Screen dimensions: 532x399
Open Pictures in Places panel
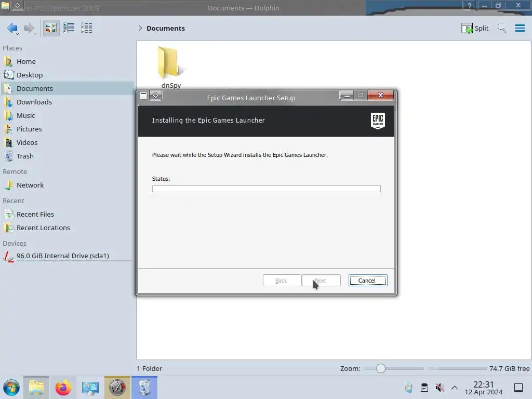[x=67, y=129]
